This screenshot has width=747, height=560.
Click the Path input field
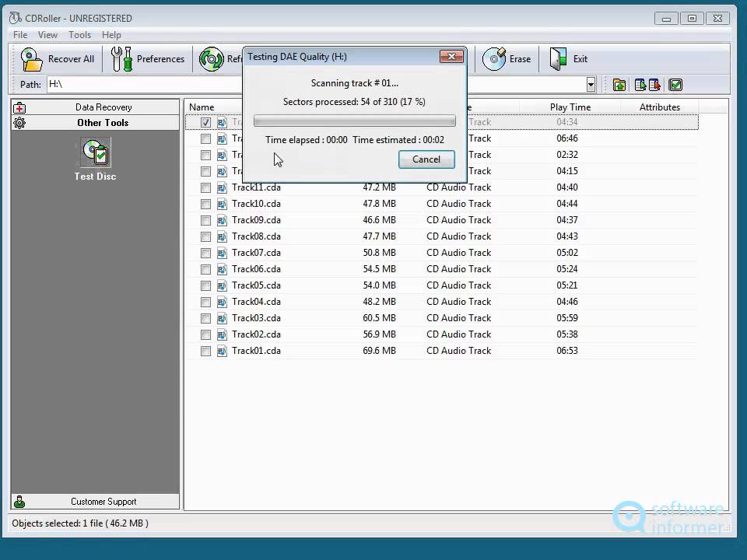tap(317, 84)
